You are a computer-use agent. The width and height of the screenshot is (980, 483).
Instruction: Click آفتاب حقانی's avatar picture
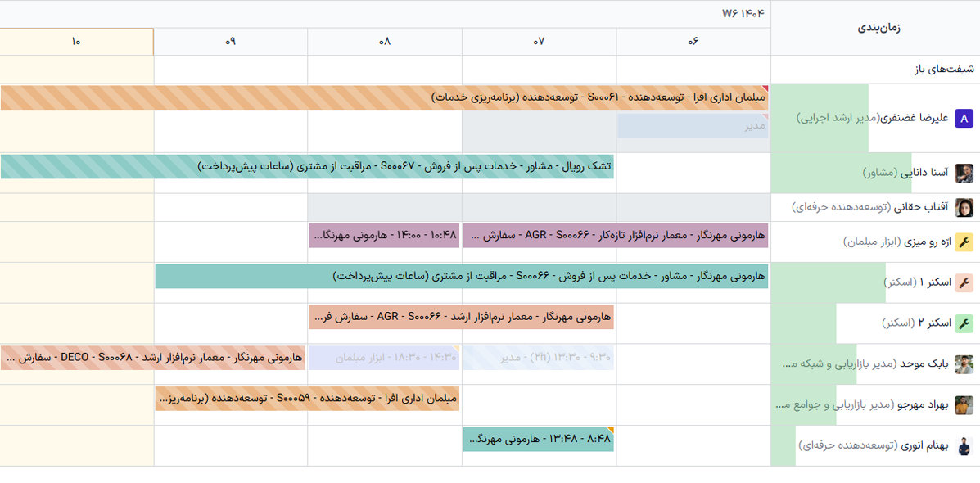[964, 207]
